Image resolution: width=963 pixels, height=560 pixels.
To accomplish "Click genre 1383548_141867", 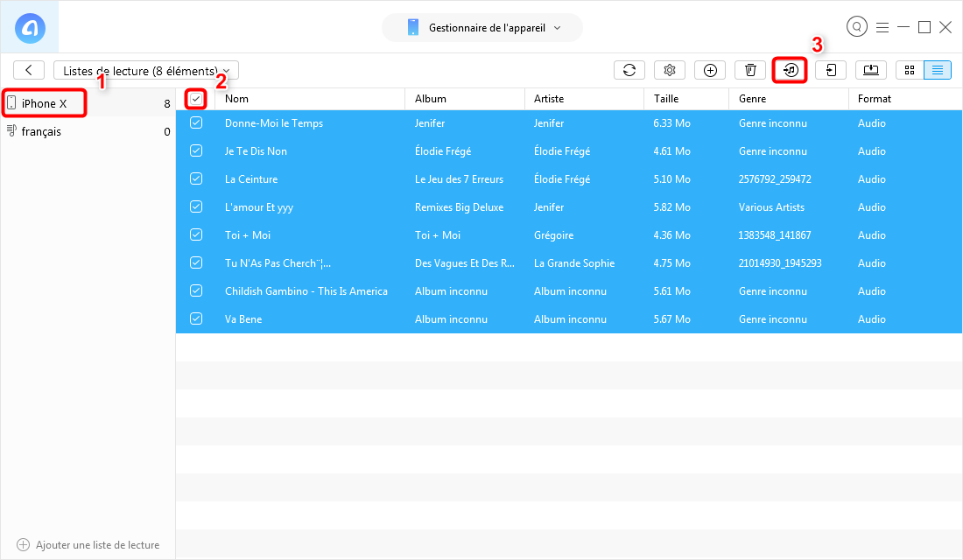I will click(775, 235).
